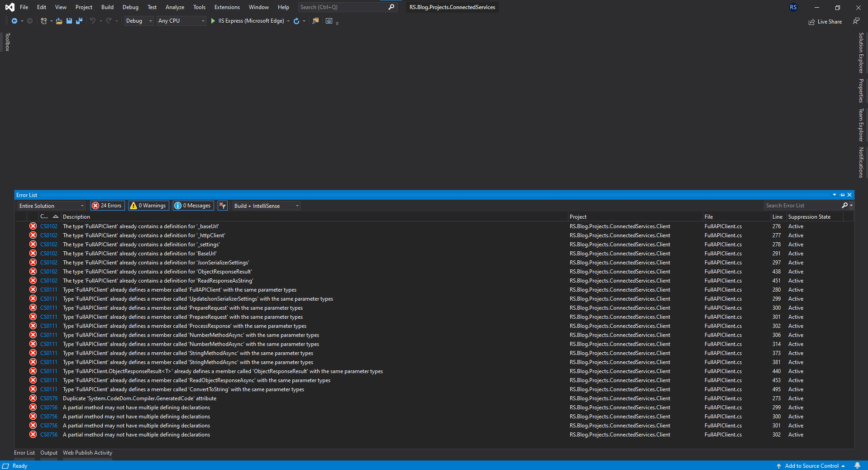Click the notifications bell in status bar
Viewport: 868px width, 470px height.
pos(857,465)
